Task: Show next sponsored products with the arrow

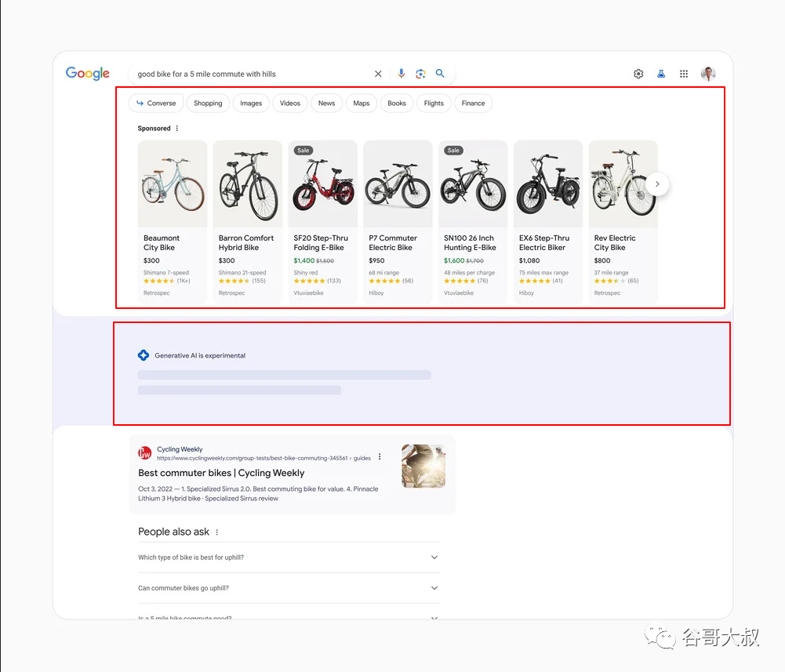Action: click(x=657, y=183)
